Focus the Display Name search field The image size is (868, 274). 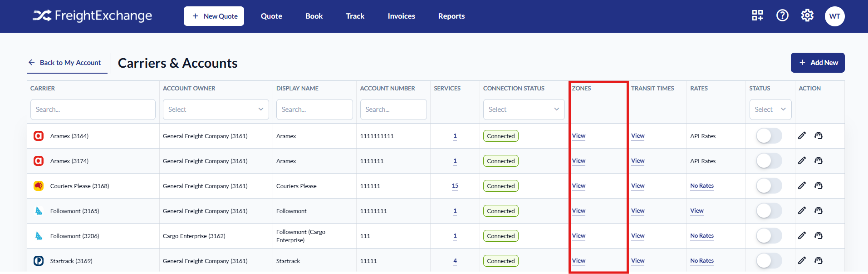click(314, 110)
